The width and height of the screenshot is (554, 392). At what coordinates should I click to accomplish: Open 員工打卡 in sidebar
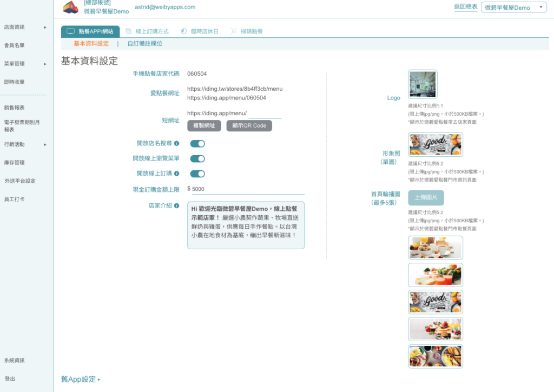pos(15,199)
